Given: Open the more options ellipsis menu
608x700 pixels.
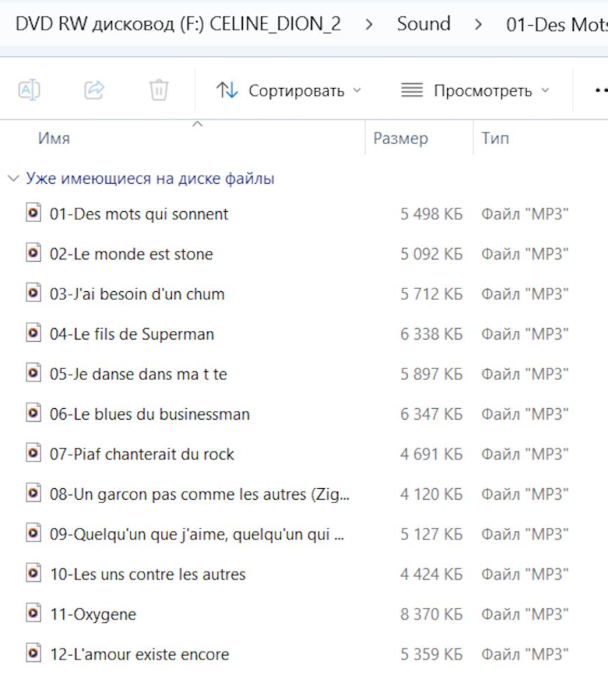Looking at the screenshot, I should [601, 91].
